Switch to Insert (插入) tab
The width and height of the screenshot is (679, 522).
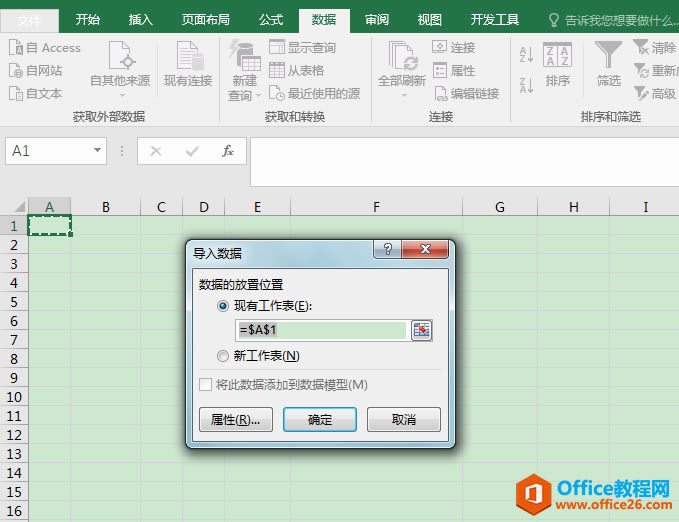[x=141, y=20]
